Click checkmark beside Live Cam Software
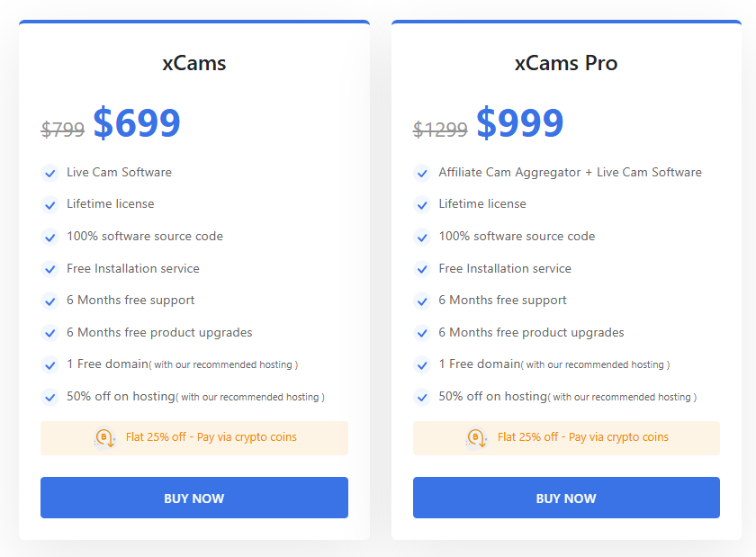756x557 pixels. pos(50,173)
